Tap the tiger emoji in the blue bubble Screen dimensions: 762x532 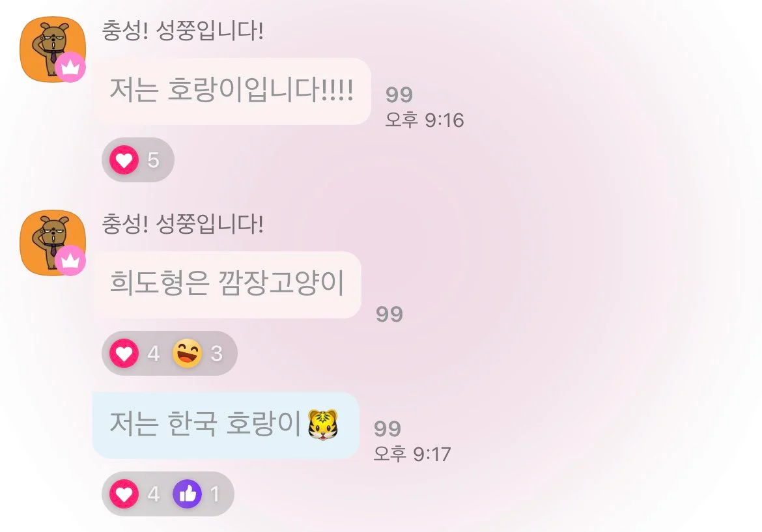323,425
